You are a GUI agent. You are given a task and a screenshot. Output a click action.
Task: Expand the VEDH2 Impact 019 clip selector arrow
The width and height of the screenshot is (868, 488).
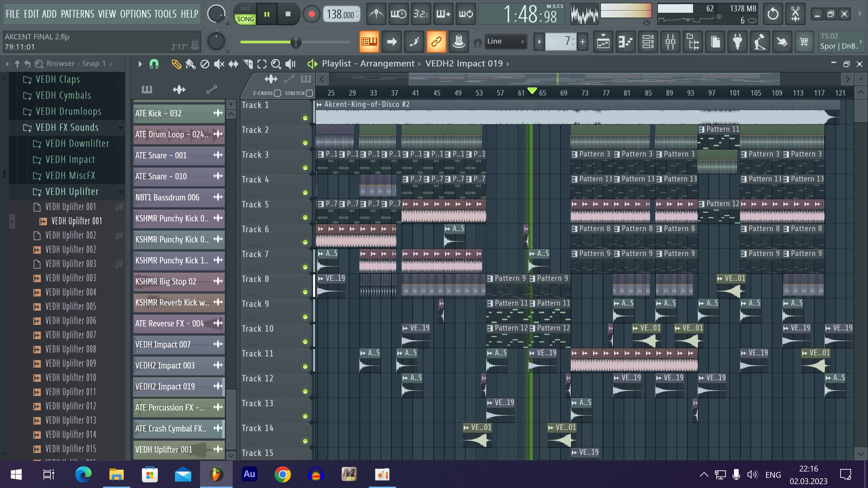[508, 64]
